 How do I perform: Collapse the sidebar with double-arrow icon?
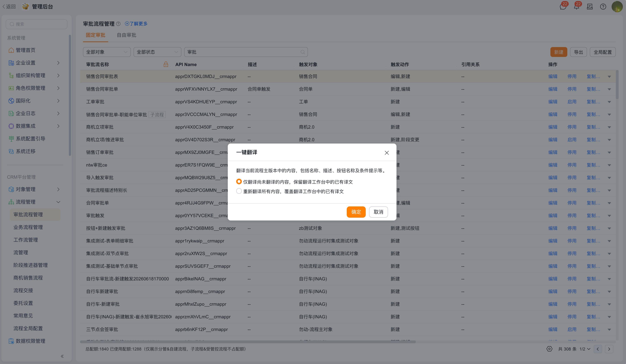(62, 356)
